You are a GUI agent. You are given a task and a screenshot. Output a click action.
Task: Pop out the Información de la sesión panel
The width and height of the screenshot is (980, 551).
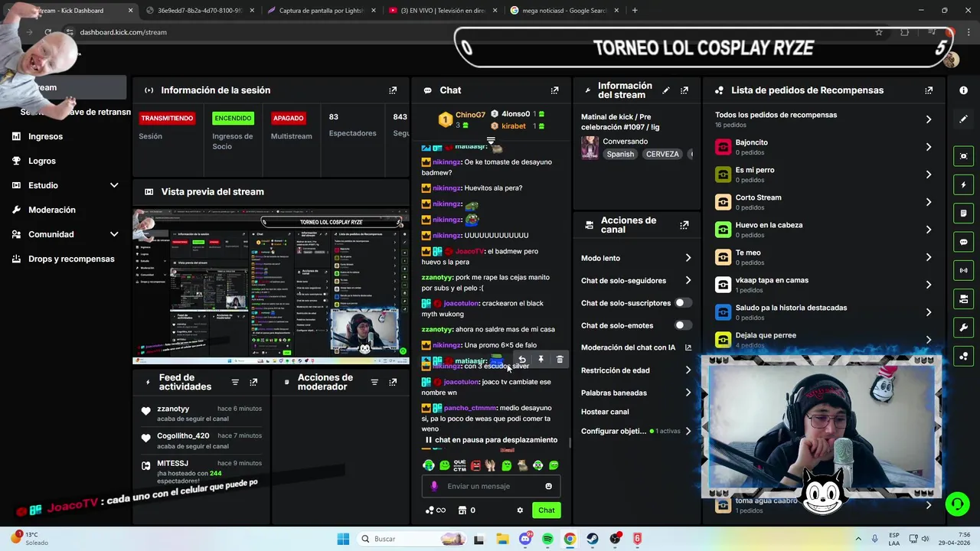click(x=393, y=90)
